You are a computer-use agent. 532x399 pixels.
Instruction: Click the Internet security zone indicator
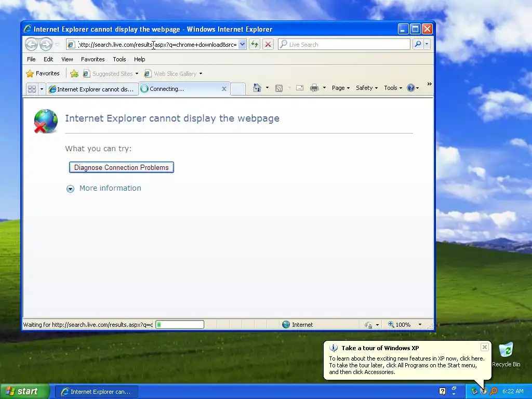tap(298, 325)
